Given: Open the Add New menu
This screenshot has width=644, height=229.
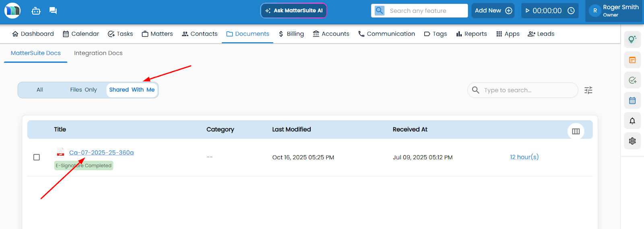Looking at the screenshot, I should [493, 11].
